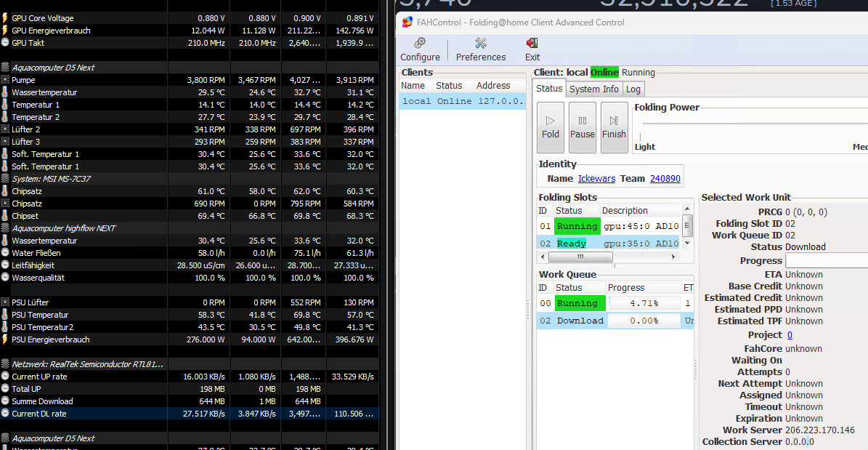Open Preferences in FAHControl toolbar
Image resolution: width=868 pixels, height=450 pixels.
point(481,49)
